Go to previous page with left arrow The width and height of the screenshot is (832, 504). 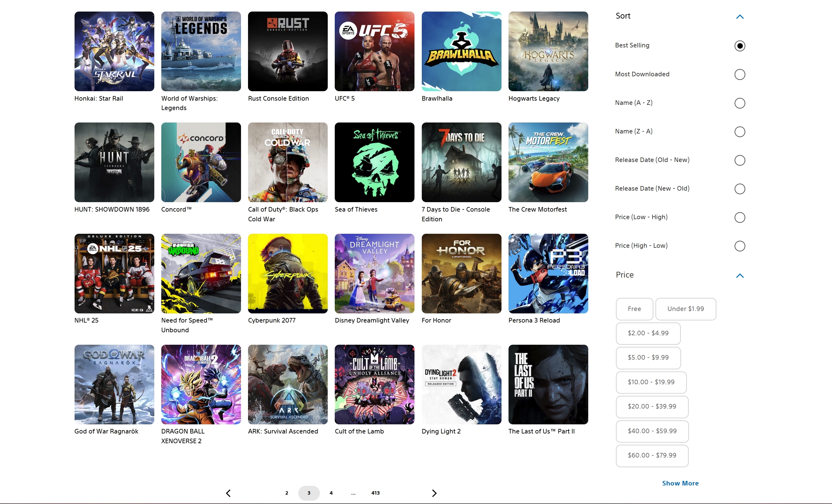click(228, 493)
